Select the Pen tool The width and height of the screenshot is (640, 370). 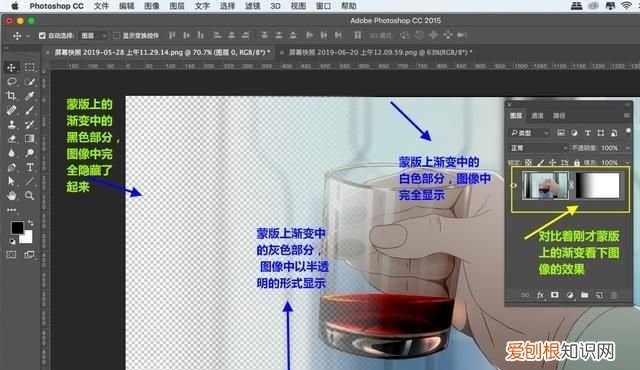[x=11, y=167]
